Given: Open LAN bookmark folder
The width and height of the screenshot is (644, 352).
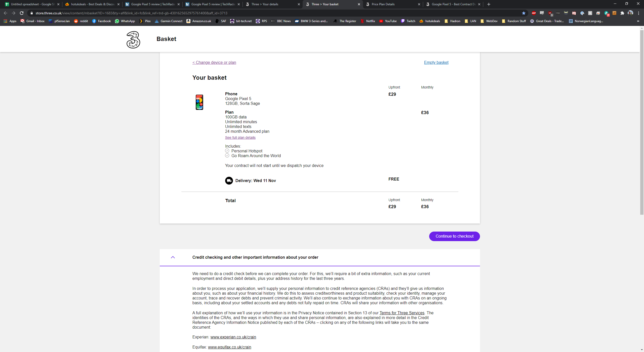Looking at the screenshot, I should (x=470, y=21).
